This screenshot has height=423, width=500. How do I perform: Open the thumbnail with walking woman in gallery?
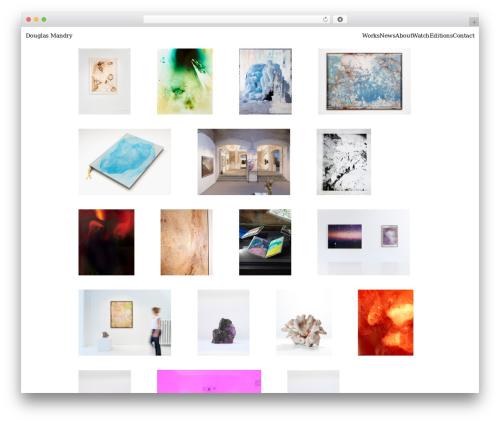pyautogui.click(x=125, y=322)
